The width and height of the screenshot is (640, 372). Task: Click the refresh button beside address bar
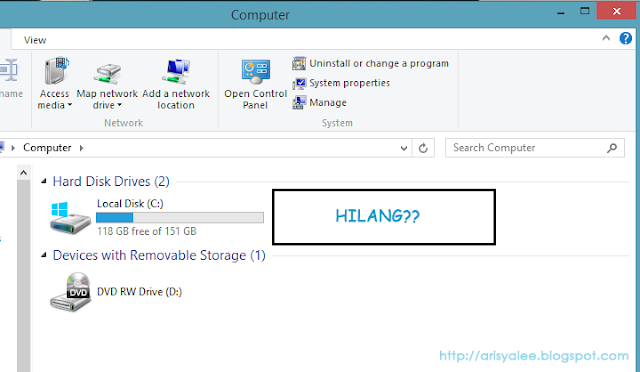(423, 148)
